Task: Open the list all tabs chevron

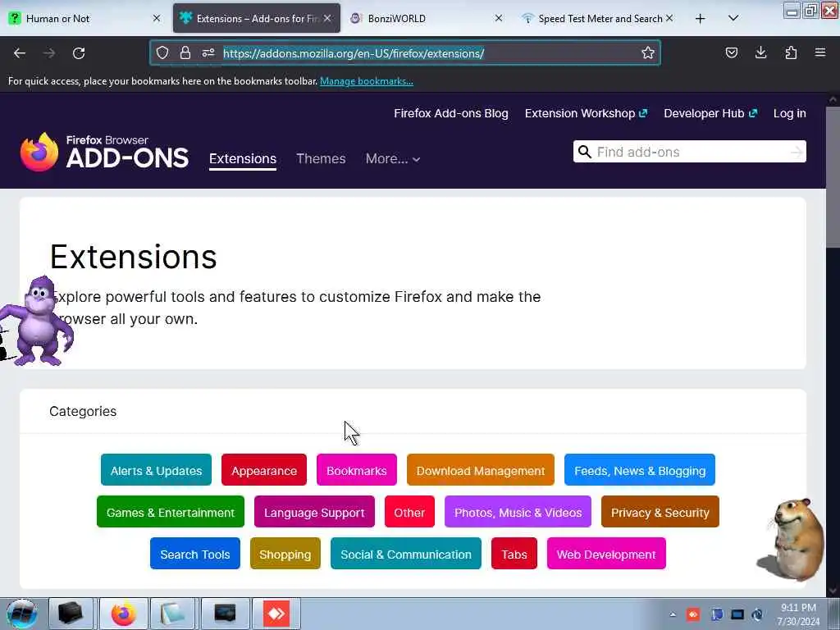Action: click(733, 19)
